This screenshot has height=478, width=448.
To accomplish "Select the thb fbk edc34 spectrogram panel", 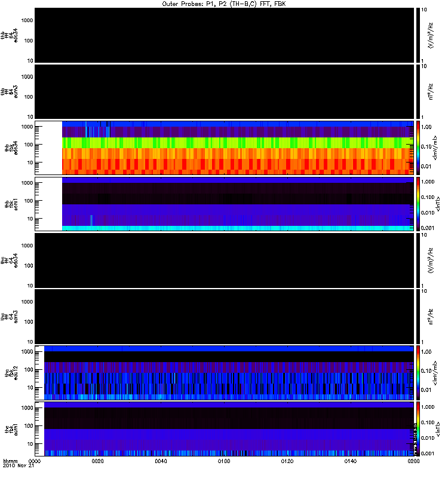I will click(x=224, y=148).
